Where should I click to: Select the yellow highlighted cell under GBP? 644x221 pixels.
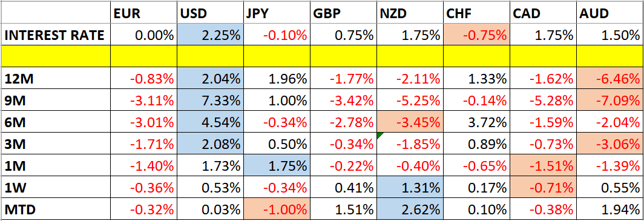coord(343,56)
